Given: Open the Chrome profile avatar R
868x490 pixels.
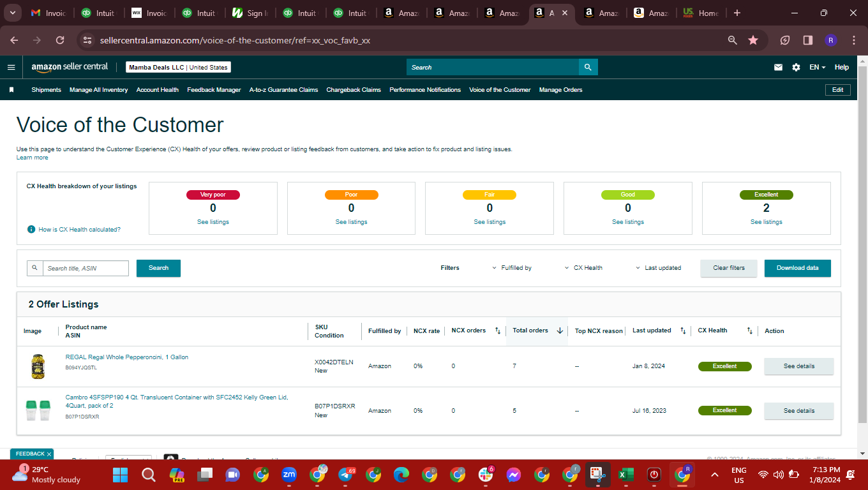Looking at the screenshot, I should point(830,40).
